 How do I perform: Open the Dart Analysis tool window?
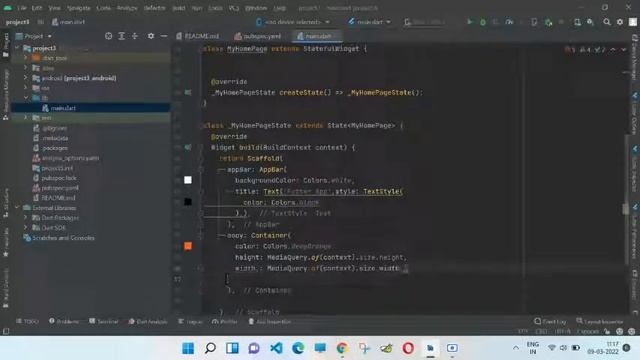coord(148,321)
